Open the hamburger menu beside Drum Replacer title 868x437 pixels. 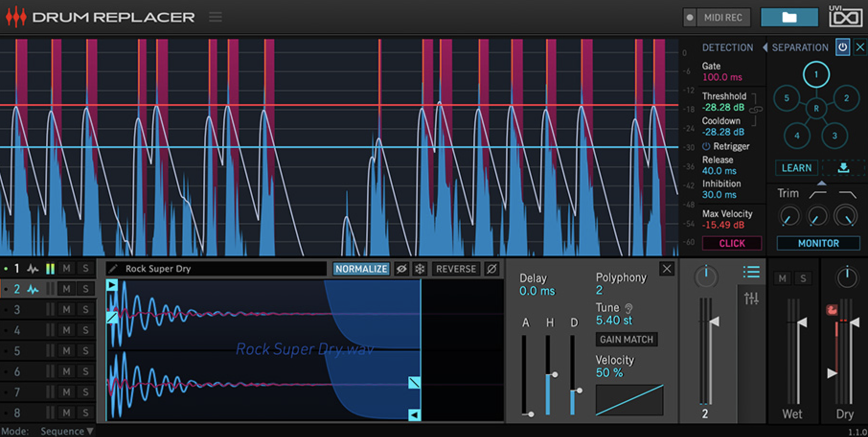[x=215, y=17]
